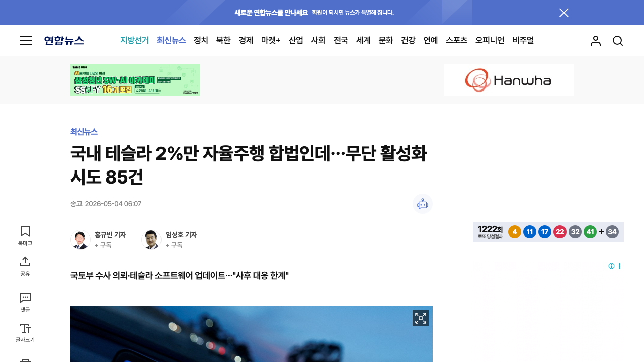Open reporter 홍규빈 기자 profile
Viewport: 644px width, 362px height.
coord(110,235)
